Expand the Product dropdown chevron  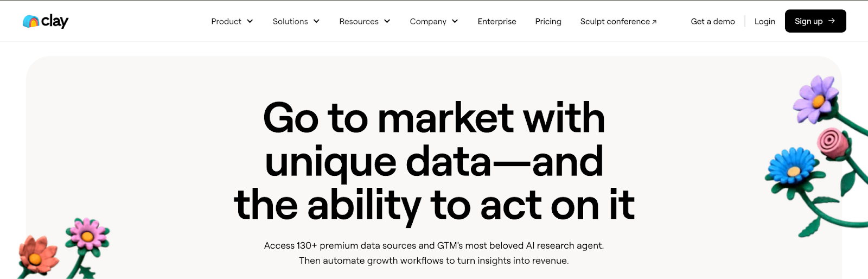(250, 21)
